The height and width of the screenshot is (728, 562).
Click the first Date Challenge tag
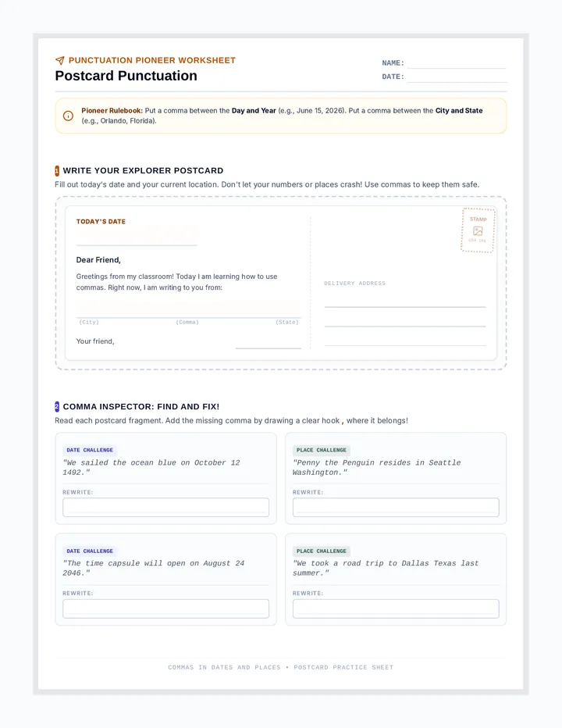pyautogui.click(x=90, y=451)
